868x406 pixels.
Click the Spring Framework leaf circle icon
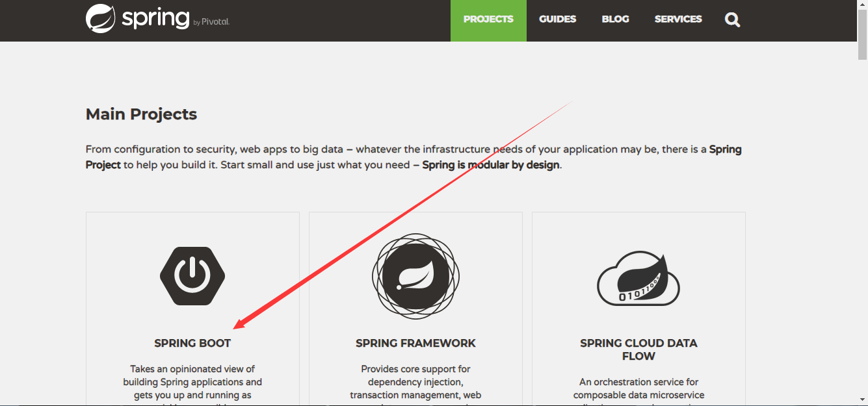[x=415, y=276]
